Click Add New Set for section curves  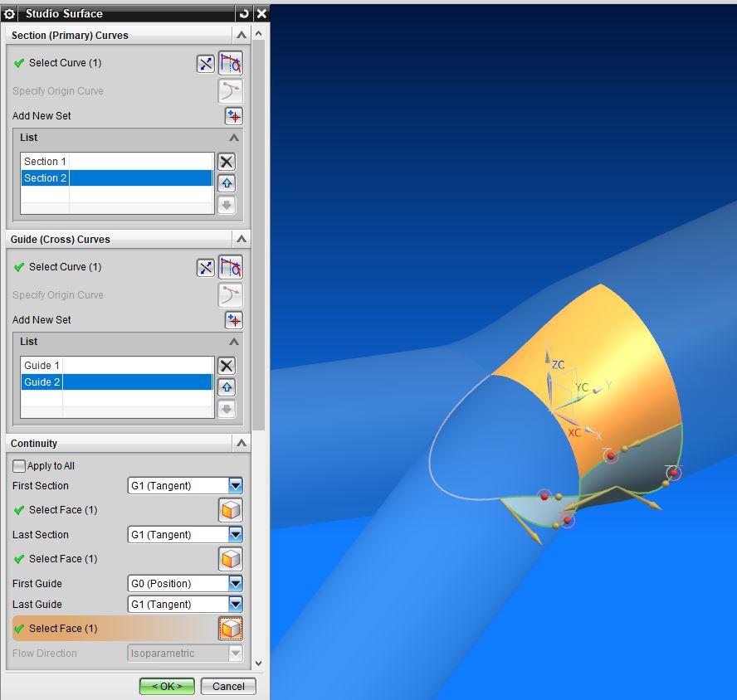point(232,116)
